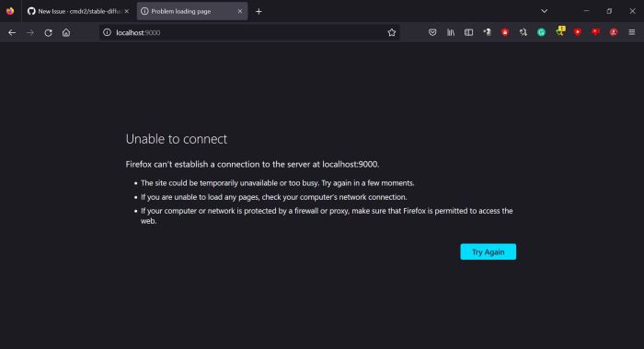Screen dimensions: 644x349
Task: Click the yellow warning badge extension icon
Action: (x=560, y=30)
